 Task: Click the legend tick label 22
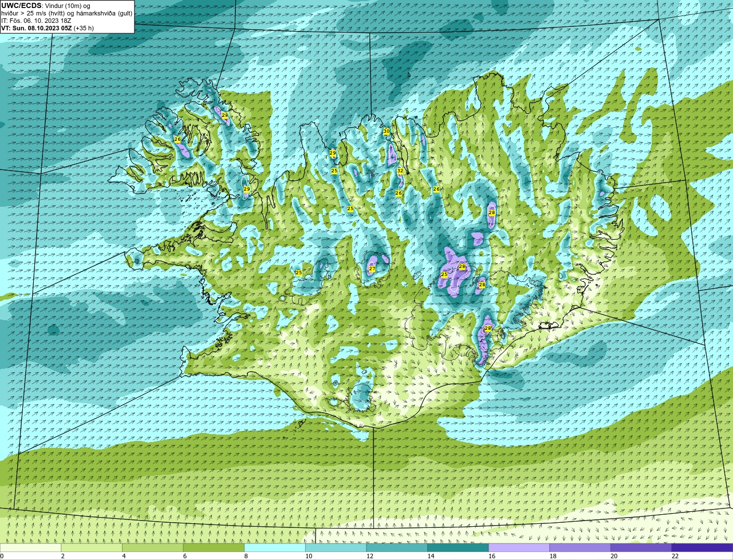pos(675,556)
